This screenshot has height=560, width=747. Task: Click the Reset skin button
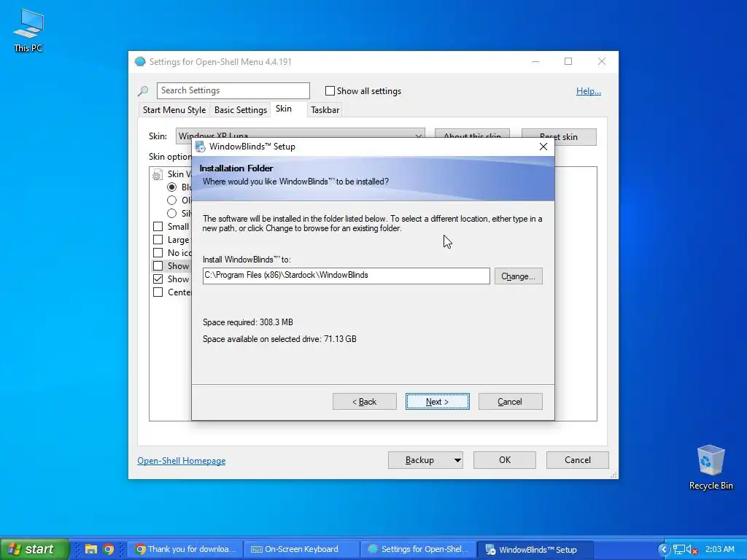559,136
